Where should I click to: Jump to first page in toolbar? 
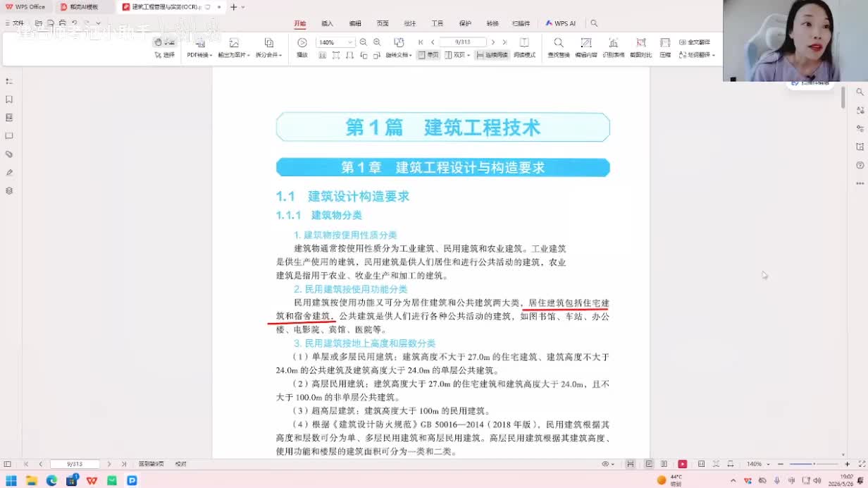coord(421,42)
